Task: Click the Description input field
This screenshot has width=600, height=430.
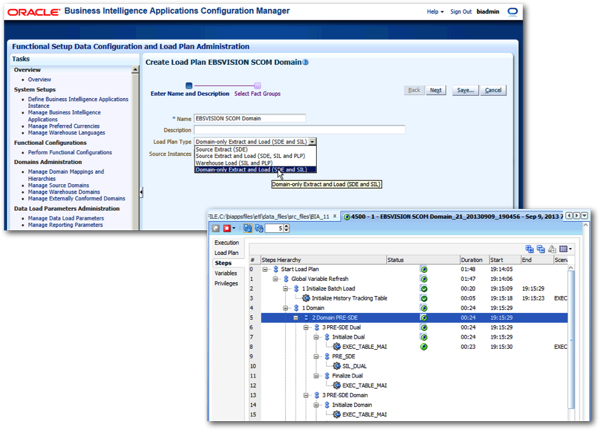Action: click(299, 130)
